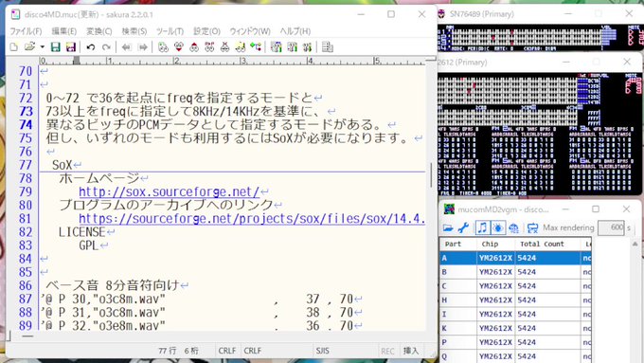Toggle the 挿入 insert mode indicator
The height and width of the screenshot is (363, 644).
[411, 351]
